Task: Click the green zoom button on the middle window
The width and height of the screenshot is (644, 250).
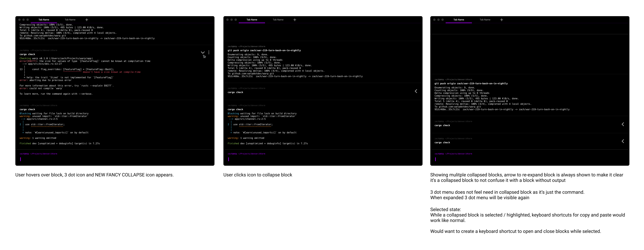Action: tap(236, 19)
